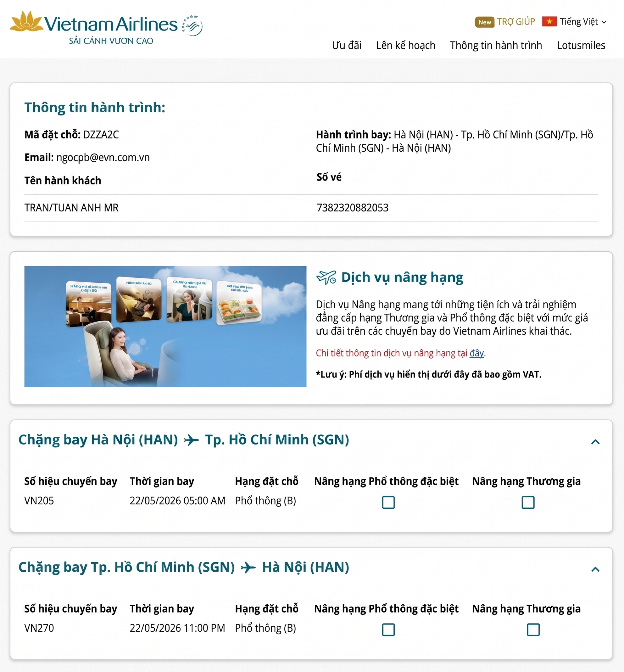Screen dimensions: 624x672
Task: Check Nâng hạng Phổ thông đặc biệt for VN270
Action: click(388, 630)
